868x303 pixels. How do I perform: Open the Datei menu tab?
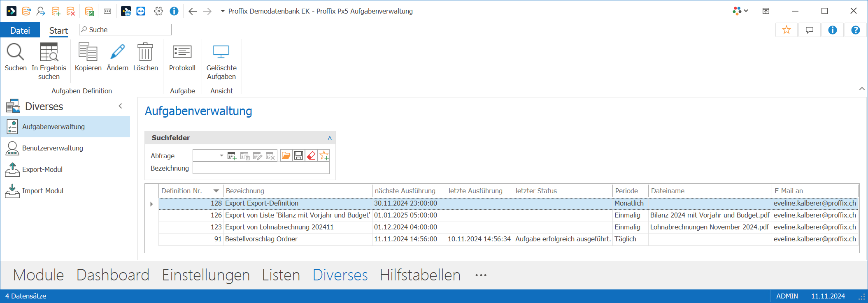pos(20,30)
